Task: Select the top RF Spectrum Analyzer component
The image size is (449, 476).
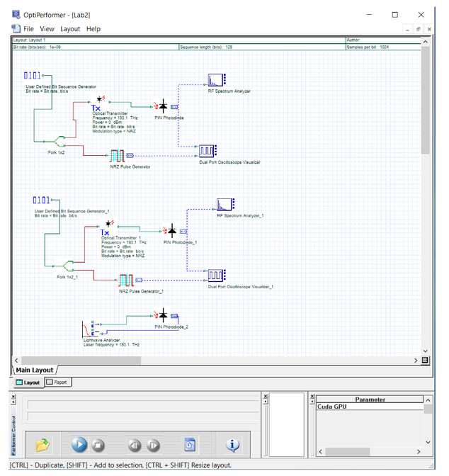Action: pos(215,80)
